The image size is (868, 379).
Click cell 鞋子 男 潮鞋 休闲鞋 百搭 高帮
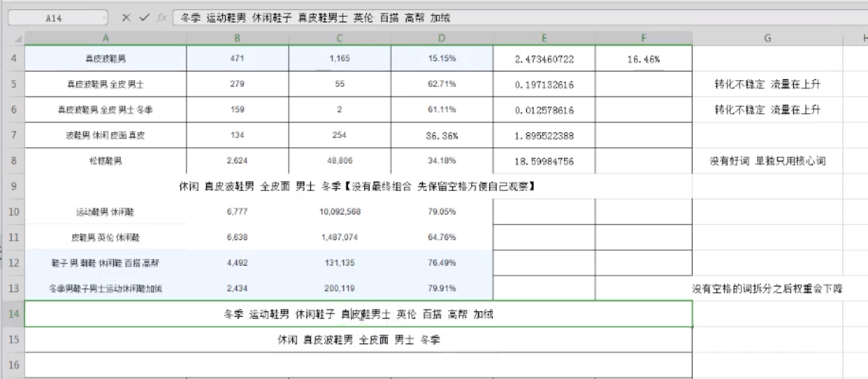pos(105,263)
